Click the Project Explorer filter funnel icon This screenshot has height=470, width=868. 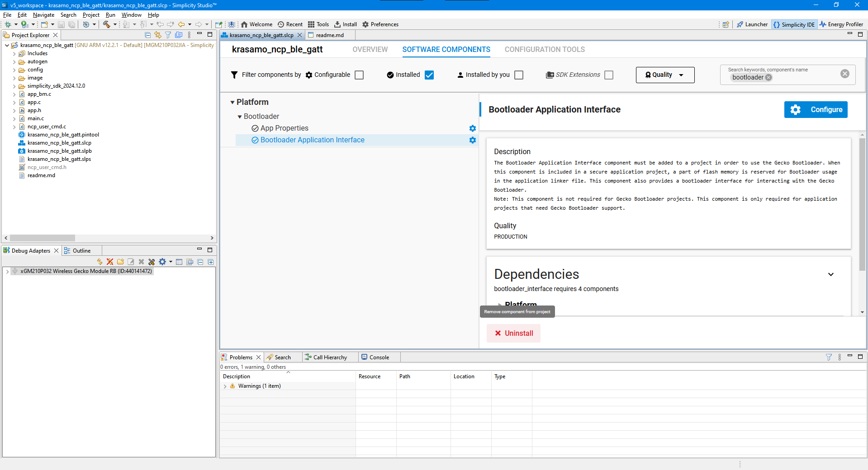coord(168,35)
